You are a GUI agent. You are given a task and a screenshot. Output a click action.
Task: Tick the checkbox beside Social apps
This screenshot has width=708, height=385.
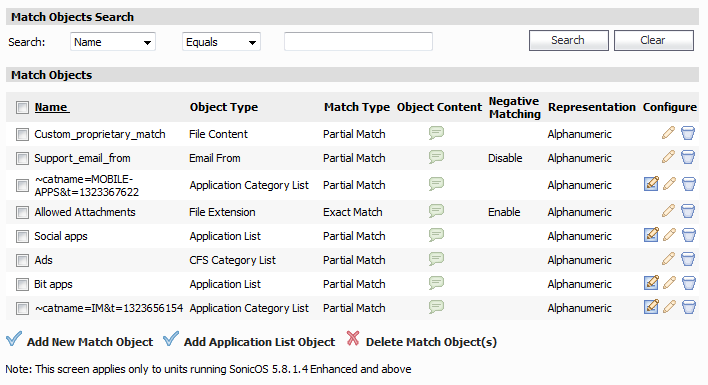[22, 237]
